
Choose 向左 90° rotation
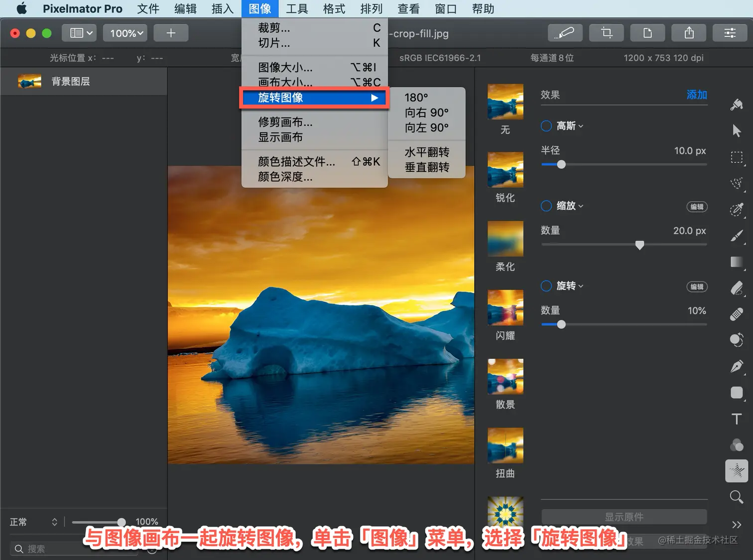point(427,128)
